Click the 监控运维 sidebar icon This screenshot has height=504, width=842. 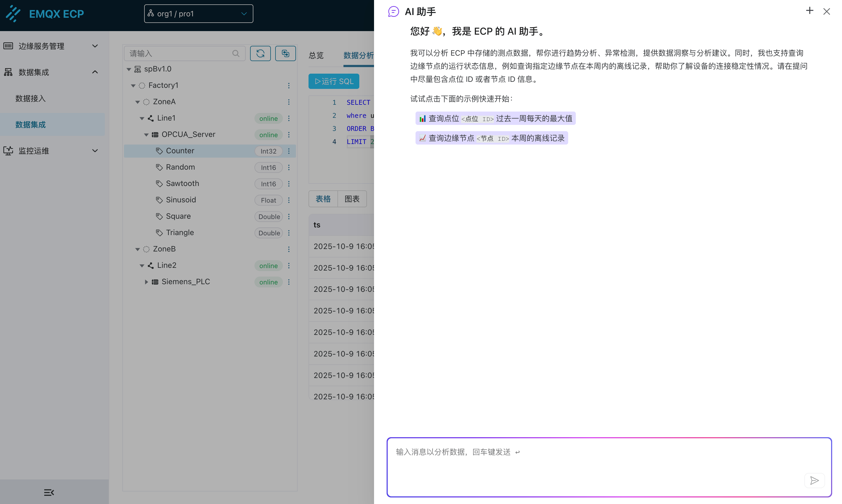(x=8, y=151)
